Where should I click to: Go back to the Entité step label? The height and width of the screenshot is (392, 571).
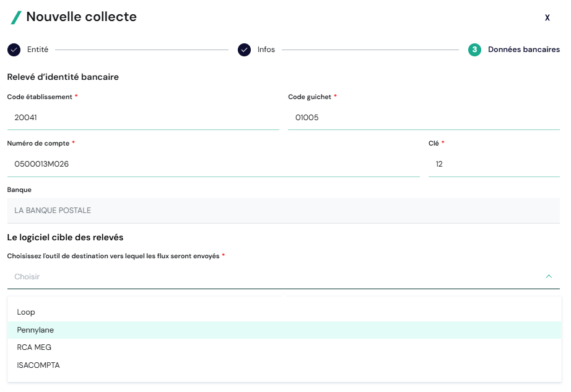tap(38, 50)
